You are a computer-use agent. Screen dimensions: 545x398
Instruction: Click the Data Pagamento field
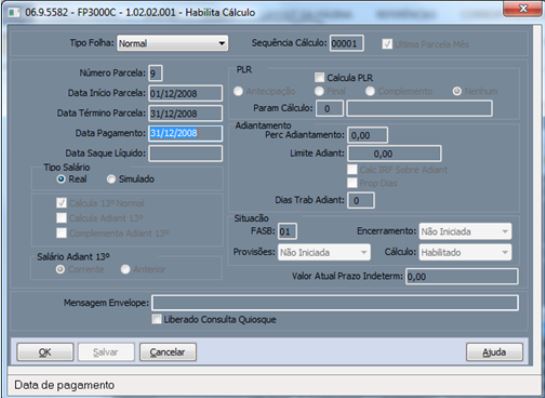185,133
